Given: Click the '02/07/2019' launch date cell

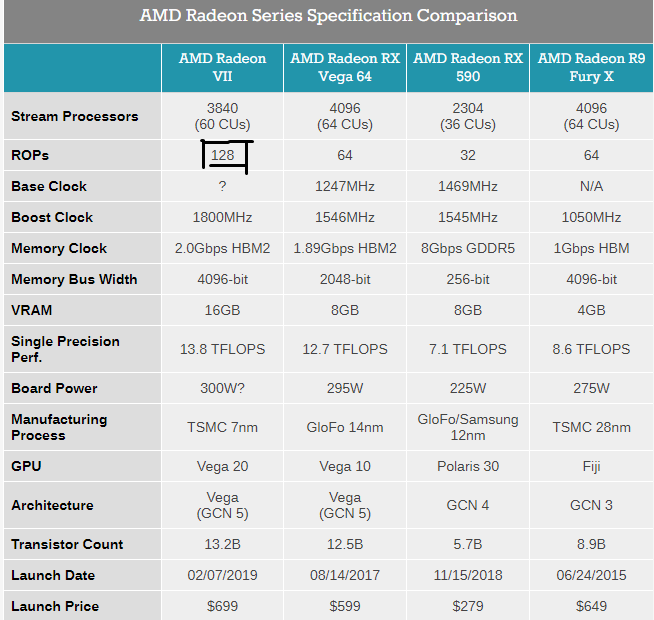Looking at the screenshot, I should click(x=222, y=575).
